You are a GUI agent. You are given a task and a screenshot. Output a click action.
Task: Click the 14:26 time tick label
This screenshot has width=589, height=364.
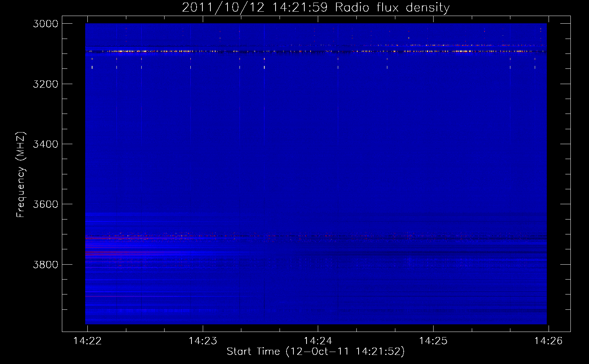pos(548,341)
